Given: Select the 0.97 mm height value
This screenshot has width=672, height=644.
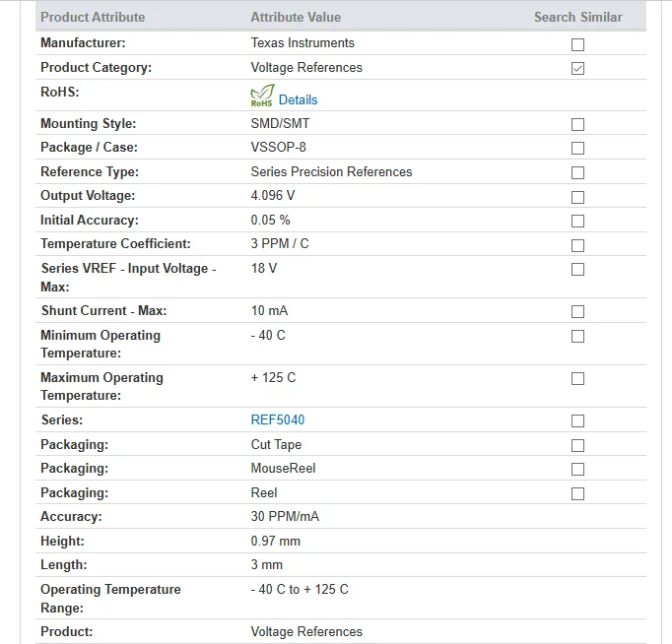Looking at the screenshot, I should (276, 541).
